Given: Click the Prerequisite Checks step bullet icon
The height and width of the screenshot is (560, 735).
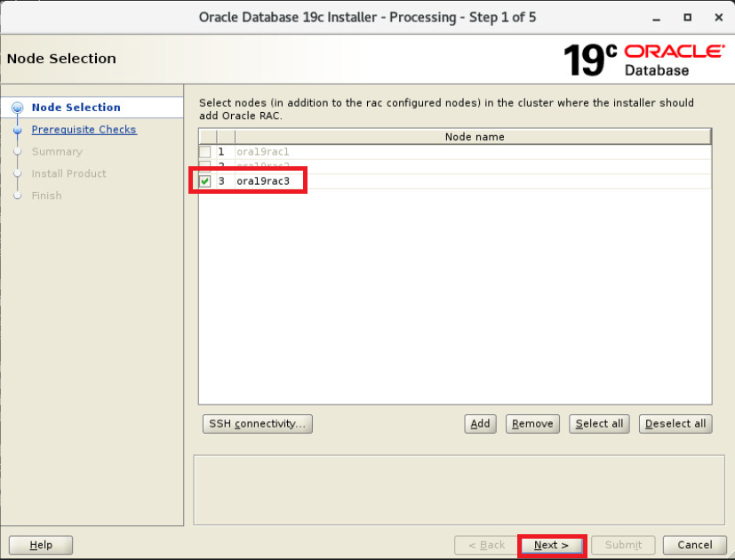Looking at the screenshot, I should (x=18, y=130).
